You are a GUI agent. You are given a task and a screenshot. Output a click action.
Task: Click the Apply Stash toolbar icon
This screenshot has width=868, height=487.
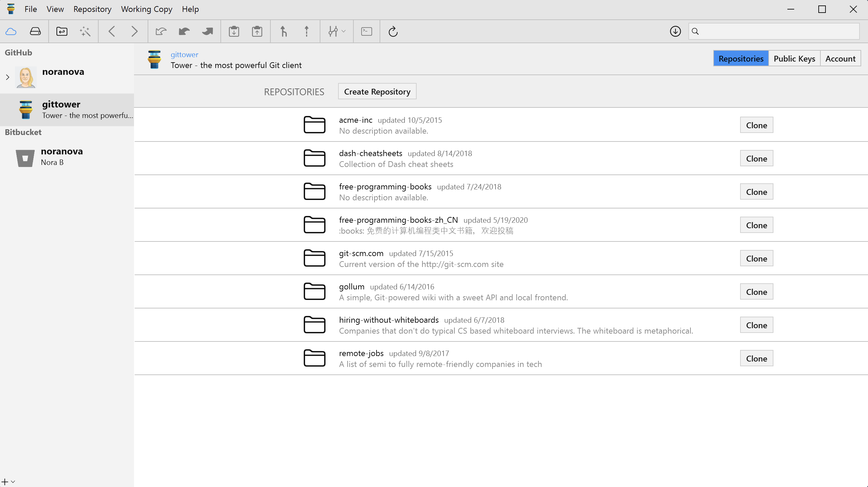coord(257,32)
